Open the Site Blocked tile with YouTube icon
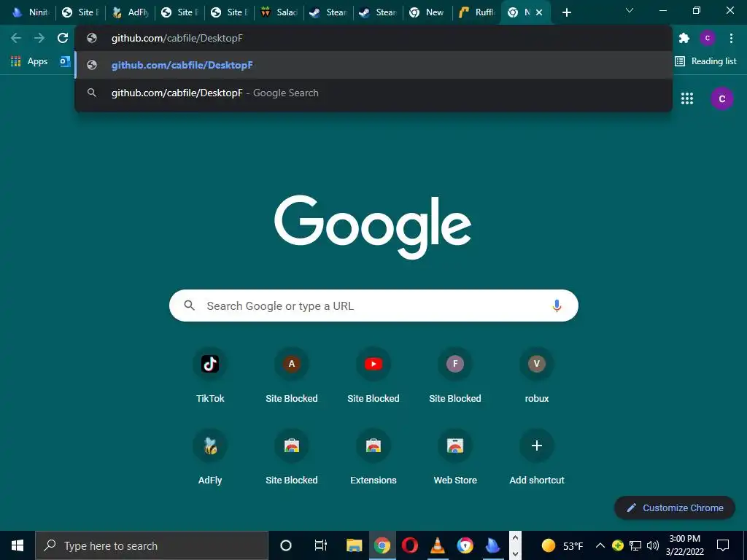This screenshot has height=560, width=747. click(373, 376)
